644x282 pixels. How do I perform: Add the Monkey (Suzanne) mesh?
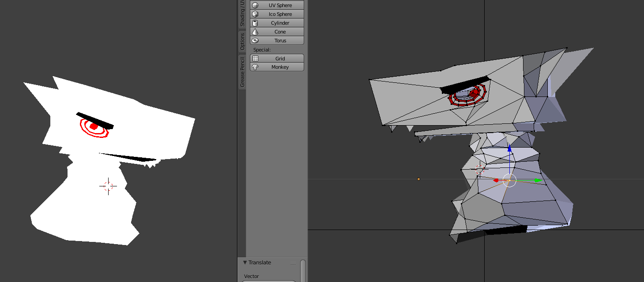coord(277,67)
